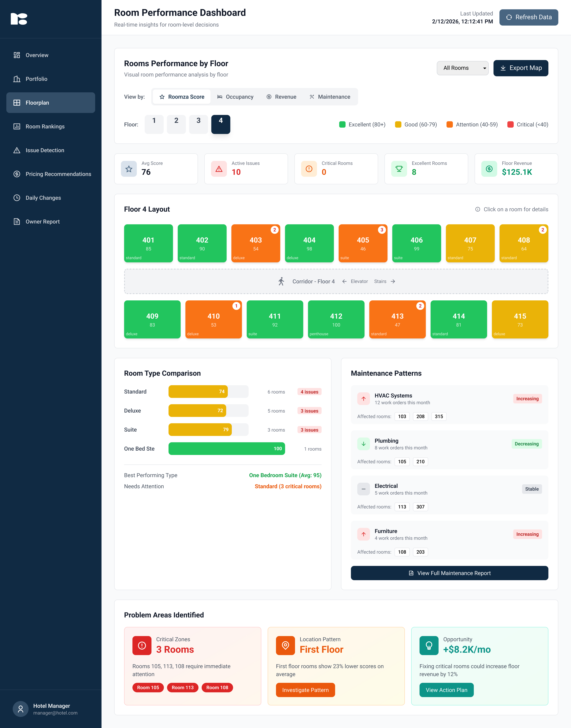The width and height of the screenshot is (571, 728).
Task: Click the Room Rankings chart icon
Action: pos(17,126)
